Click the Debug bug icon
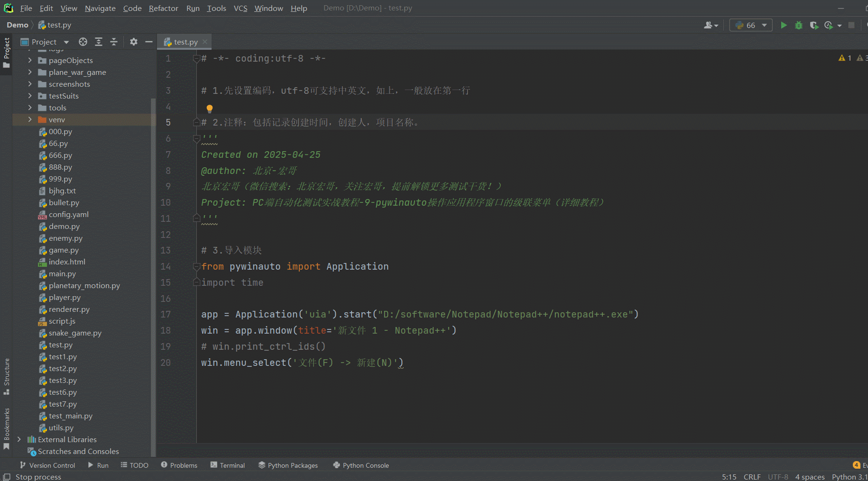This screenshot has height=481, width=868. tap(799, 25)
